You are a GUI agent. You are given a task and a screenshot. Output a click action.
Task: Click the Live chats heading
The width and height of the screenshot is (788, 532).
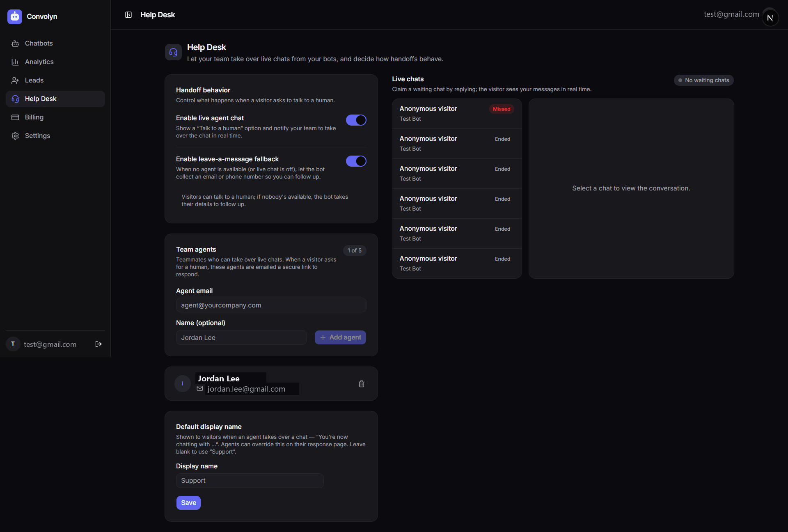pyautogui.click(x=408, y=79)
